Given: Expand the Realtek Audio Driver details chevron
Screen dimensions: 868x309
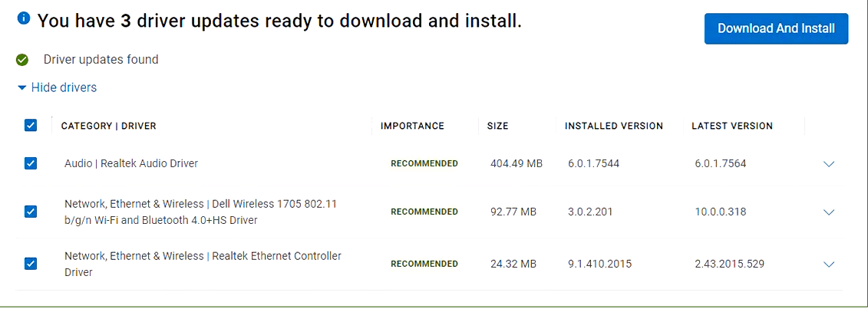Looking at the screenshot, I should click(x=829, y=164).
